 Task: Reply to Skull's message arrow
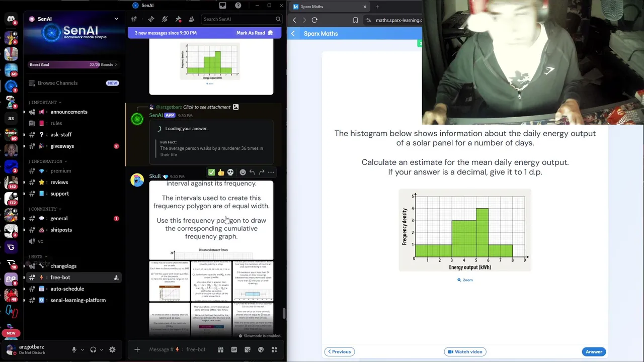[252, 172]
